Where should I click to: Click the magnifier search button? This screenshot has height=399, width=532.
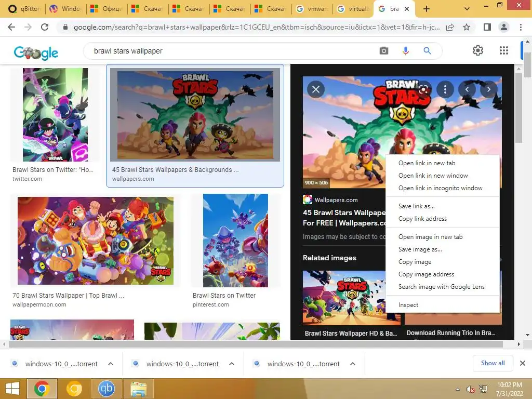[x=427, y=51]
